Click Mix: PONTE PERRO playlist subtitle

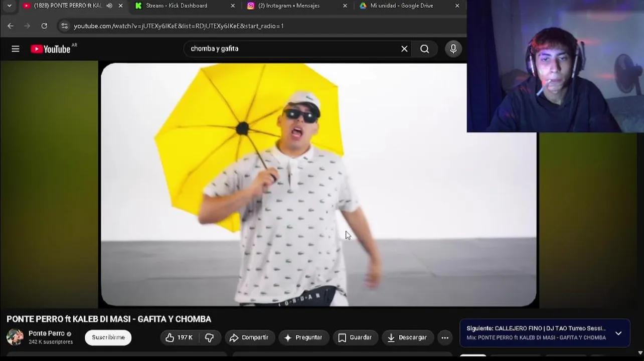[536, 337]
